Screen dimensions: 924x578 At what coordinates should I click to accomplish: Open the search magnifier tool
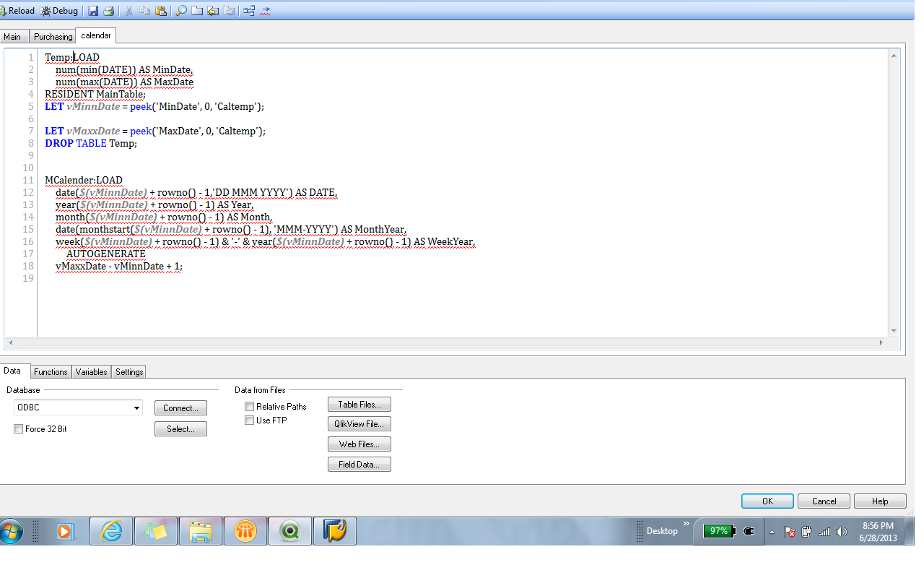point(180,11)
